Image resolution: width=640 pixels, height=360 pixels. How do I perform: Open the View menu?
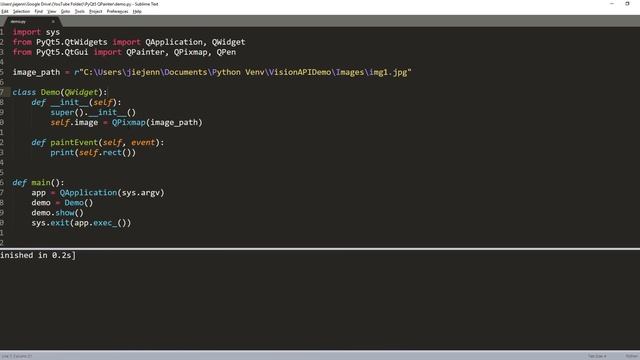(x=51, y=11)
